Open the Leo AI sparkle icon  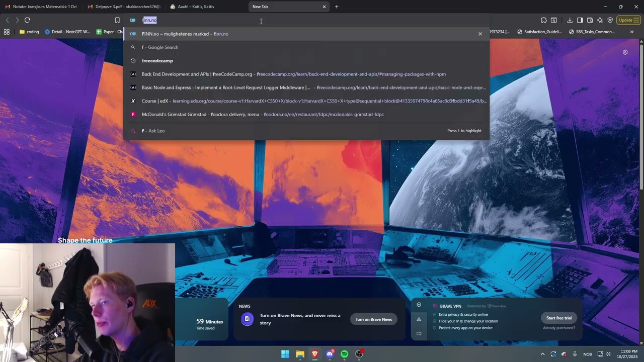click(600, 20)
